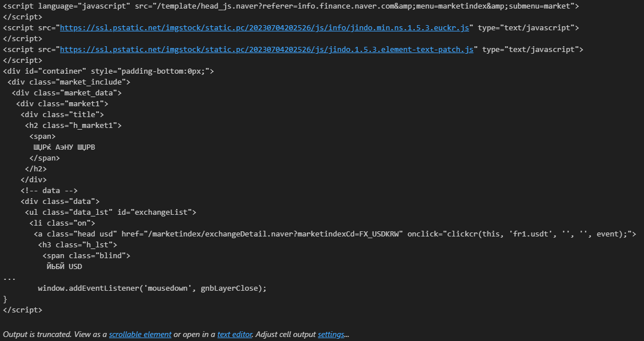This screenshot has height=341, width=644.
Task: Click the ul id="exchangeList" line
Action: (x=110, y=212)
